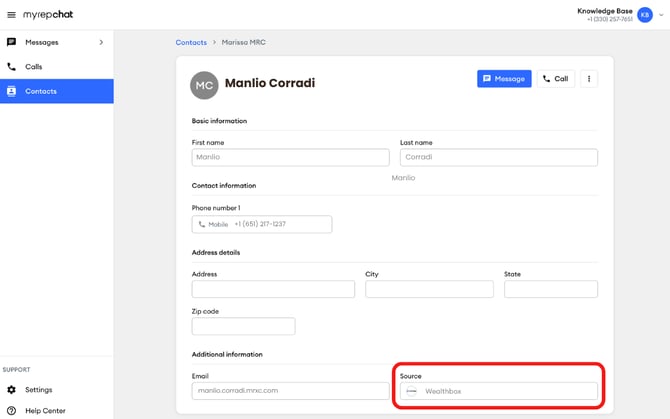Click the Phone number 1 field
This screenshot has height=419, width=670.
(x=262, y=224)
